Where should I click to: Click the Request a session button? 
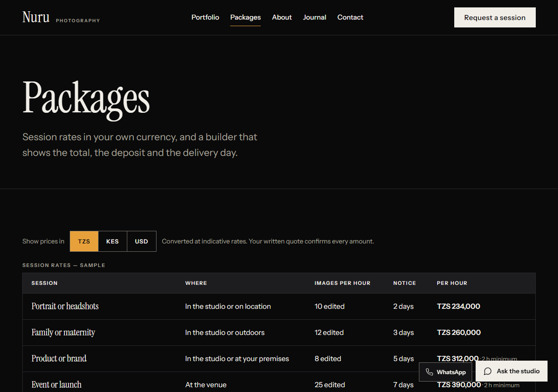tap(495, 17)
